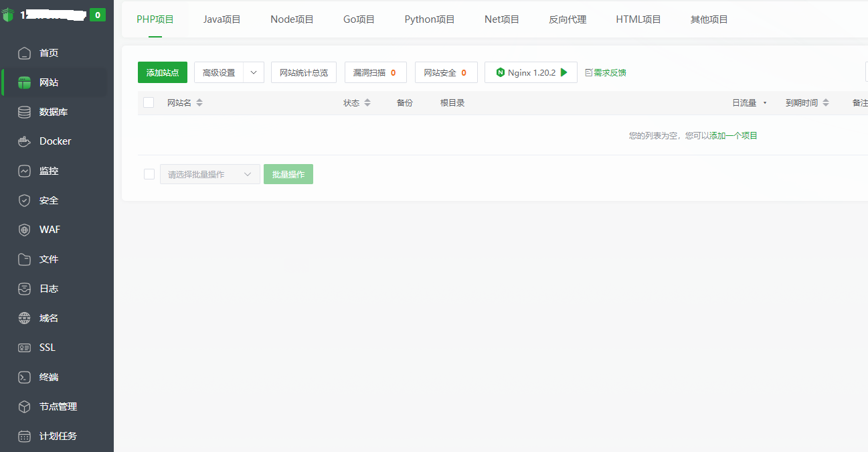Tick the checkbox next to batch operations
This screenshot has width=868, height=452.
148,173
